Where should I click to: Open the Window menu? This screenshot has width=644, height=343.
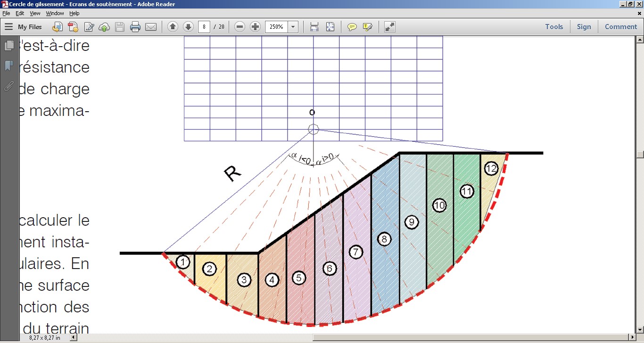pos(55,13)
